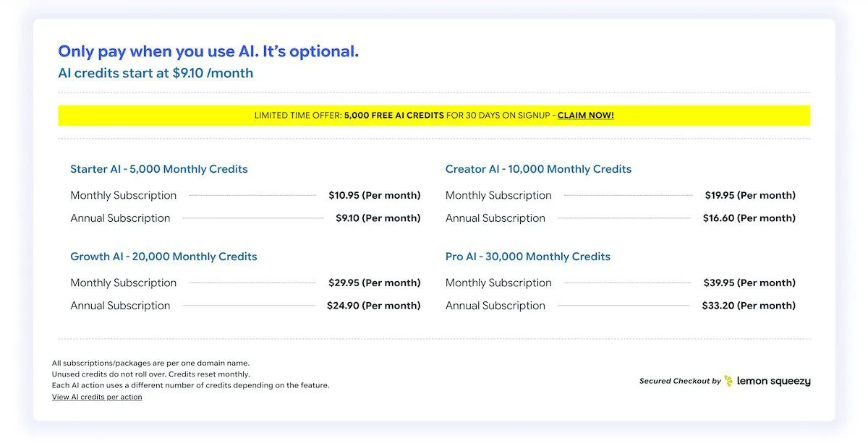The image size is (868, 443).
Task: Select Creator AI - 10,000 Monthly Credits heading
Action: pos(538,169)
